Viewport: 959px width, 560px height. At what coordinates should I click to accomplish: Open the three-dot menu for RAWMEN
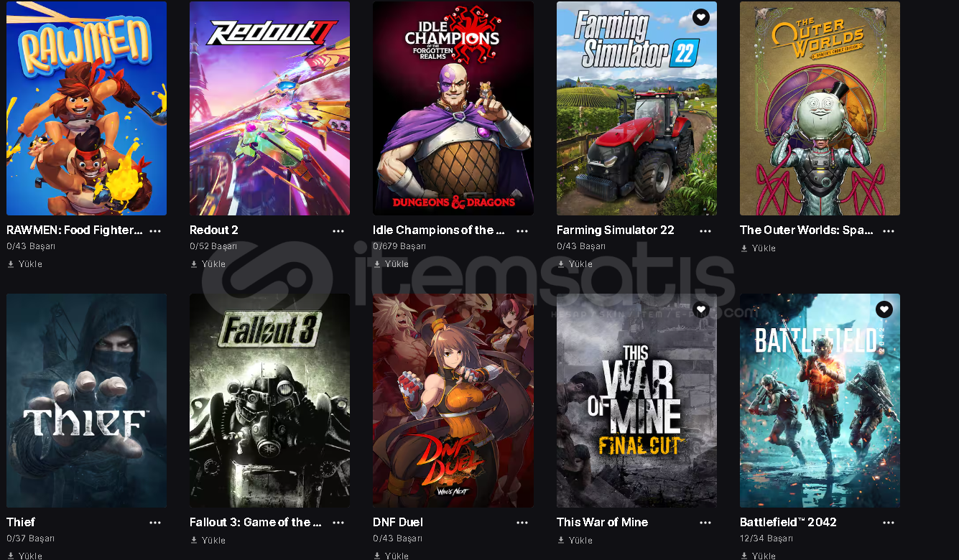coord(155,231)
